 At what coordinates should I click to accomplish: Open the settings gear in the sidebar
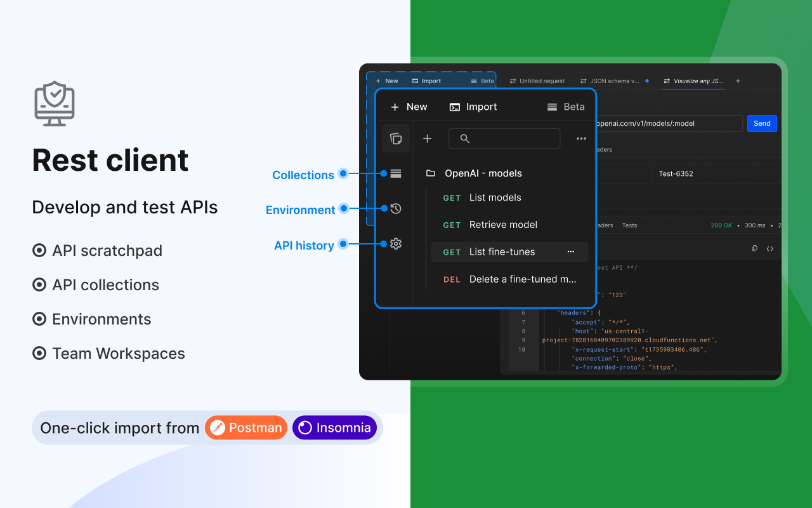click(x=396, y=243)
